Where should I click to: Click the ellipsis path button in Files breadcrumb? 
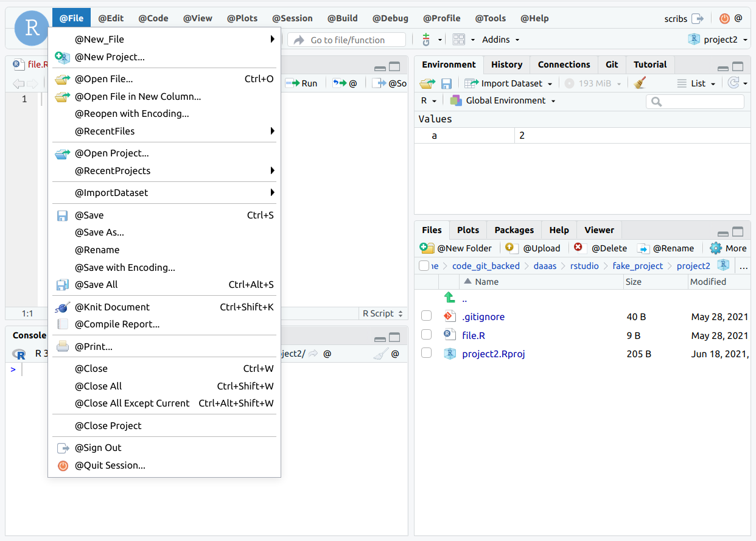(743, 266)
